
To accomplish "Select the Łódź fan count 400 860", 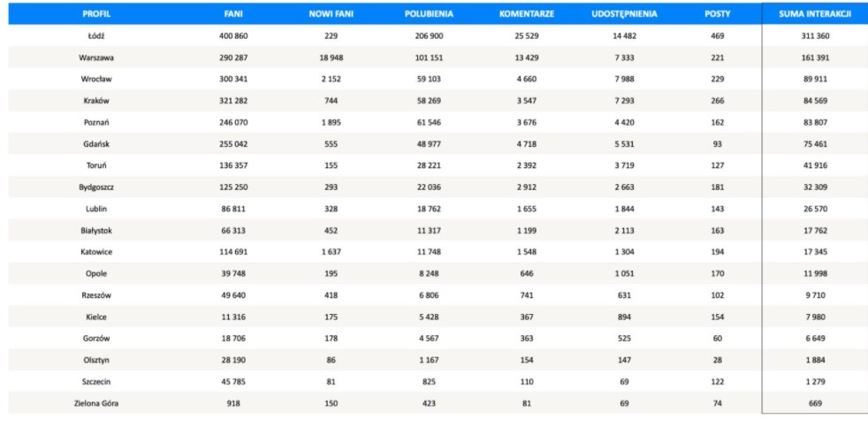I will 233,36.
